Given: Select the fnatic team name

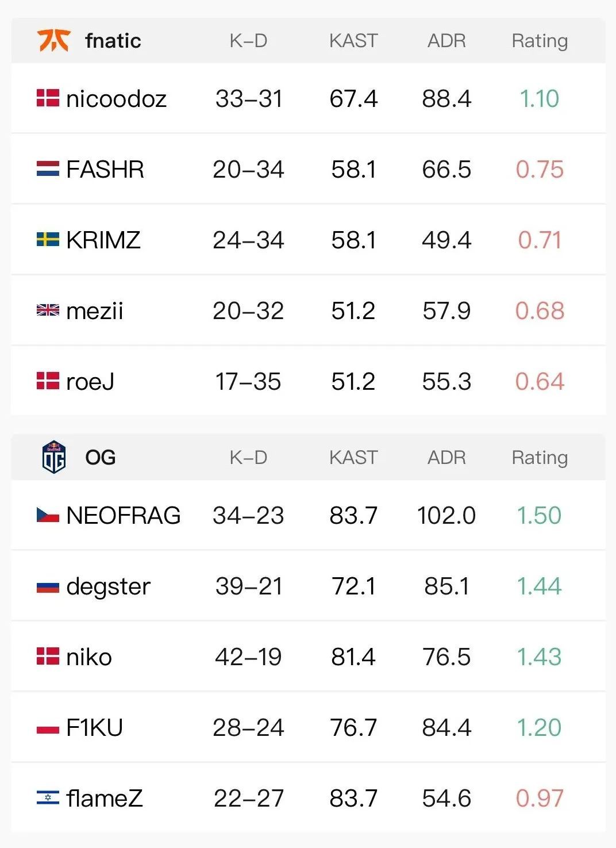Looking at the screenshot, I should [x=113, y=41].
